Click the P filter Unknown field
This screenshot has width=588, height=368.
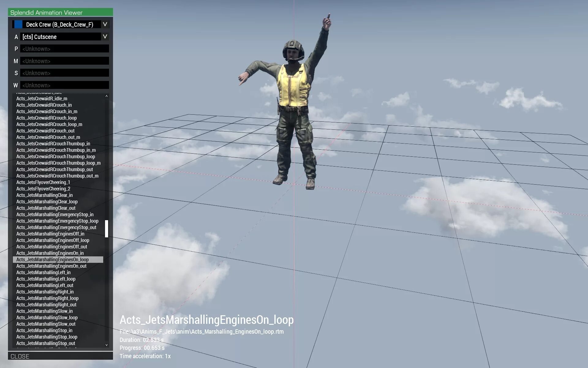[64, 49]
